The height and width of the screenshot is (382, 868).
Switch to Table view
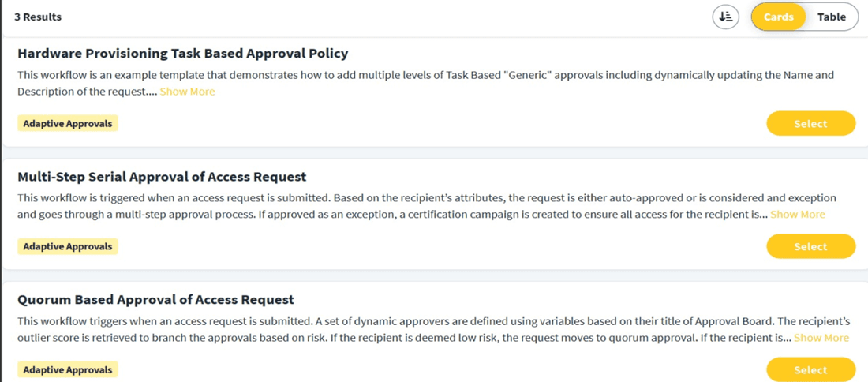(832, 17)
